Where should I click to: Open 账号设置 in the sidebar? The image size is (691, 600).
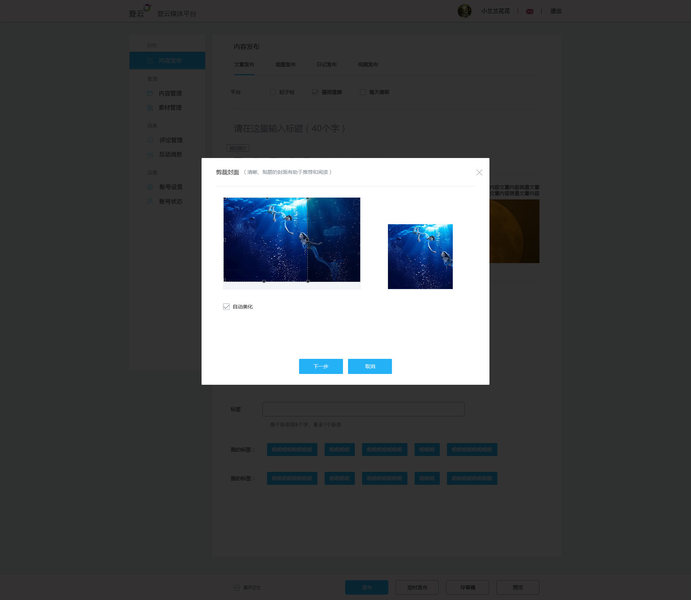coord(171,187)
